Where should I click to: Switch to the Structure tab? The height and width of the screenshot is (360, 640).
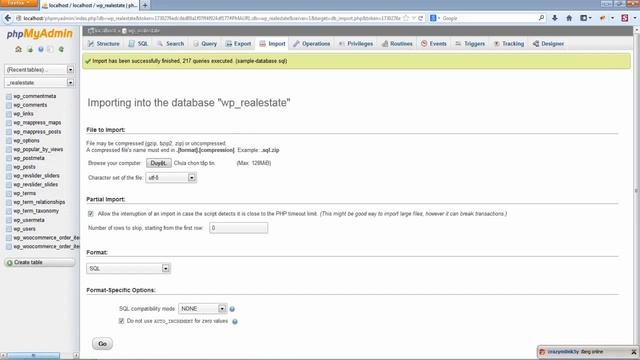(104, 44)
